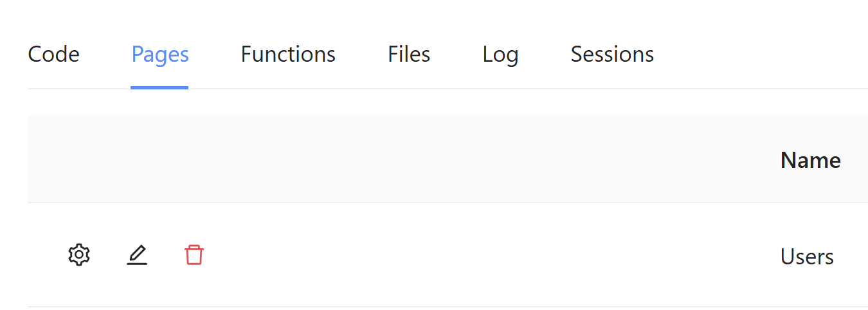
Task: Click the highlighted blue Pages label
Action: [160, 55]
